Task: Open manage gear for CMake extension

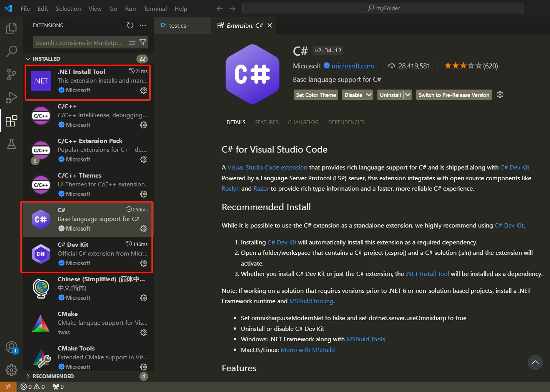Action: pyautogui.click(x=144, y=332)
